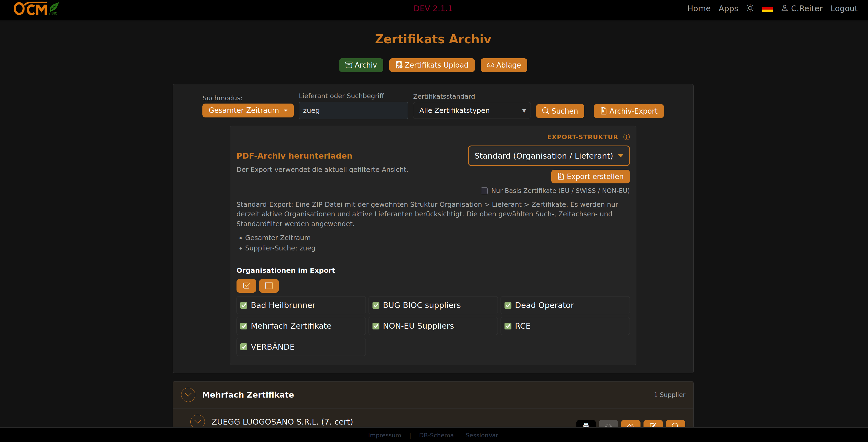Open Alle Zertifikatstypen dropdown
868x442 pixels.
[472, 110]
